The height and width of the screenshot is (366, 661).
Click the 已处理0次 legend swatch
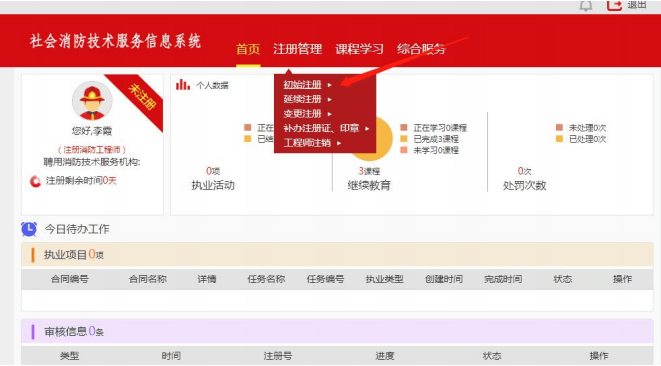(559, 139)
